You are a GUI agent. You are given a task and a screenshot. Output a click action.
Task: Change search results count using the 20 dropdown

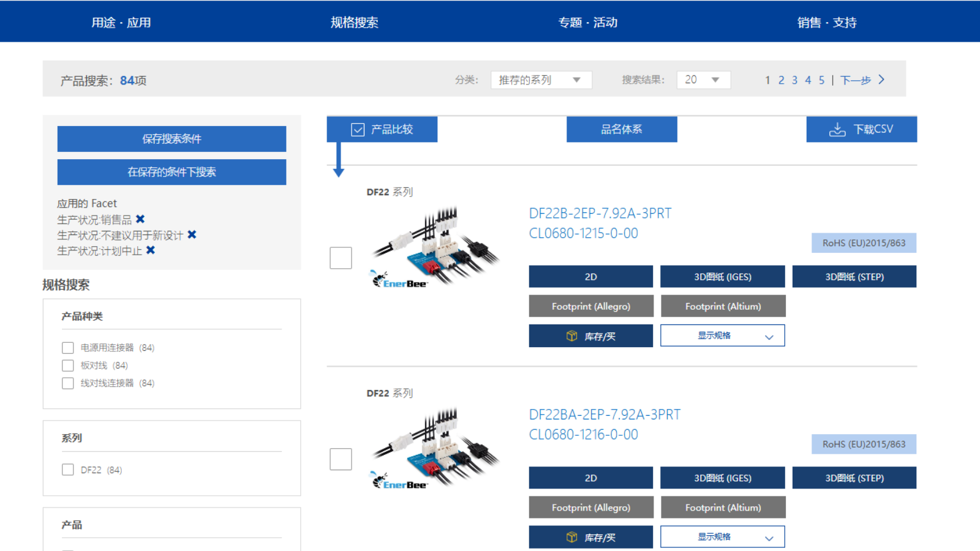coord(703,79)
